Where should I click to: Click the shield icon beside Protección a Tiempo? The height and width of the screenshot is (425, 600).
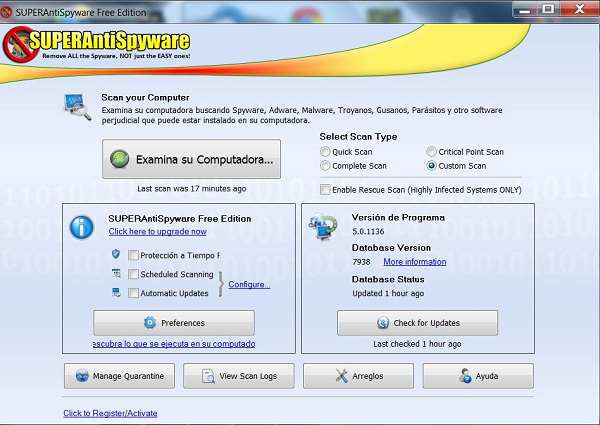116,254
